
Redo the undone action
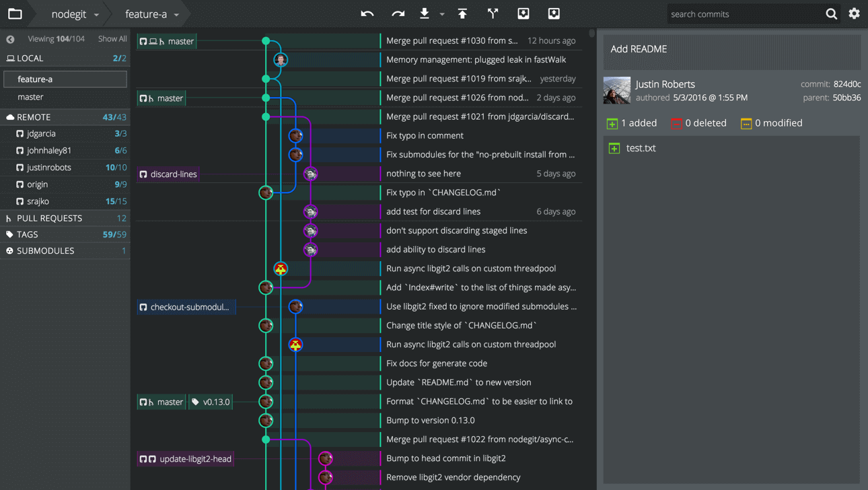398,13
